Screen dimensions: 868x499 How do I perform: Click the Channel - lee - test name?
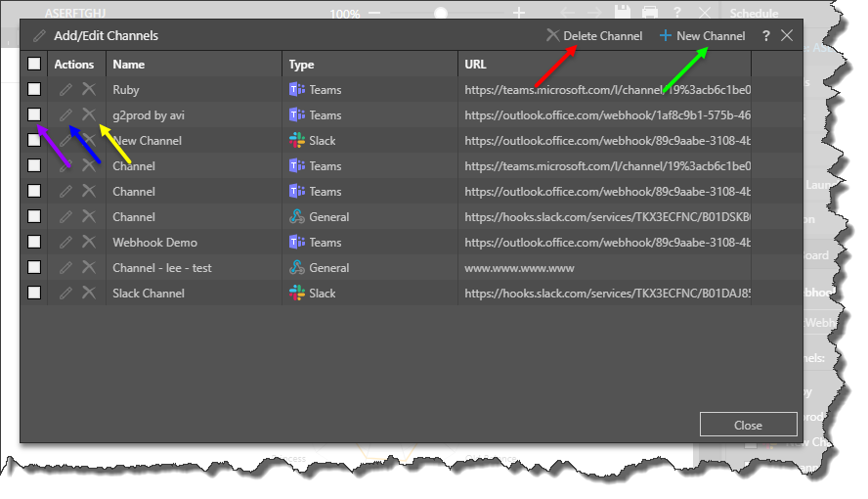click(161, 268)
